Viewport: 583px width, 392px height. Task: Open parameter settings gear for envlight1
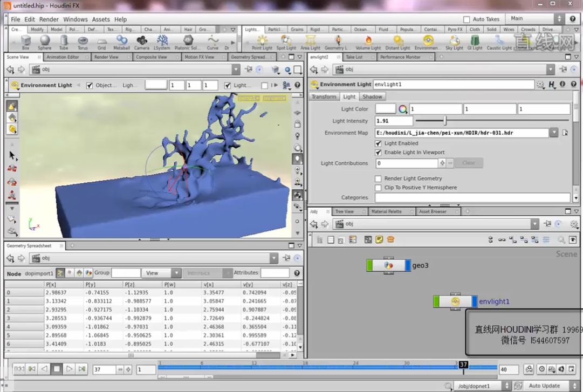tap(540, 84)
